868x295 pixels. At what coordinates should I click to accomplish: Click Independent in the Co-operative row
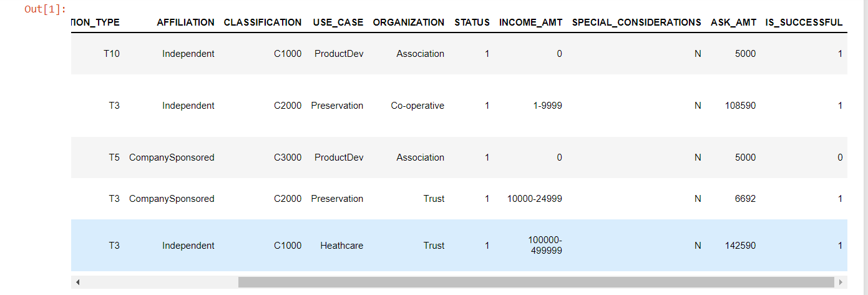tap(188, 106)
